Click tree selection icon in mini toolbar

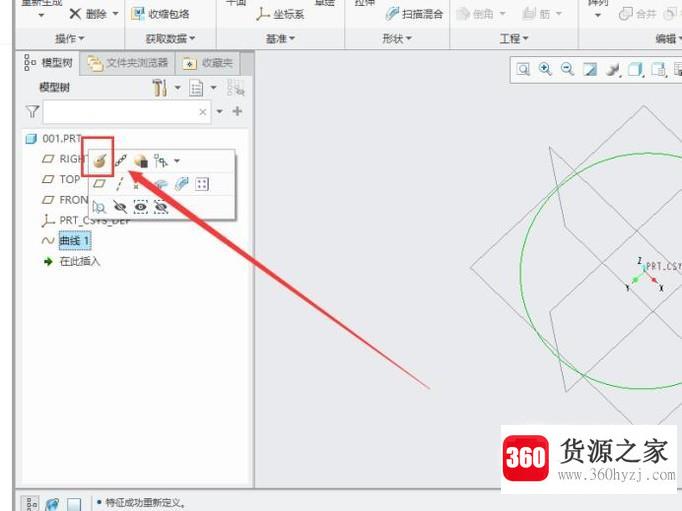pyautogui.click(x=160, y=161)
